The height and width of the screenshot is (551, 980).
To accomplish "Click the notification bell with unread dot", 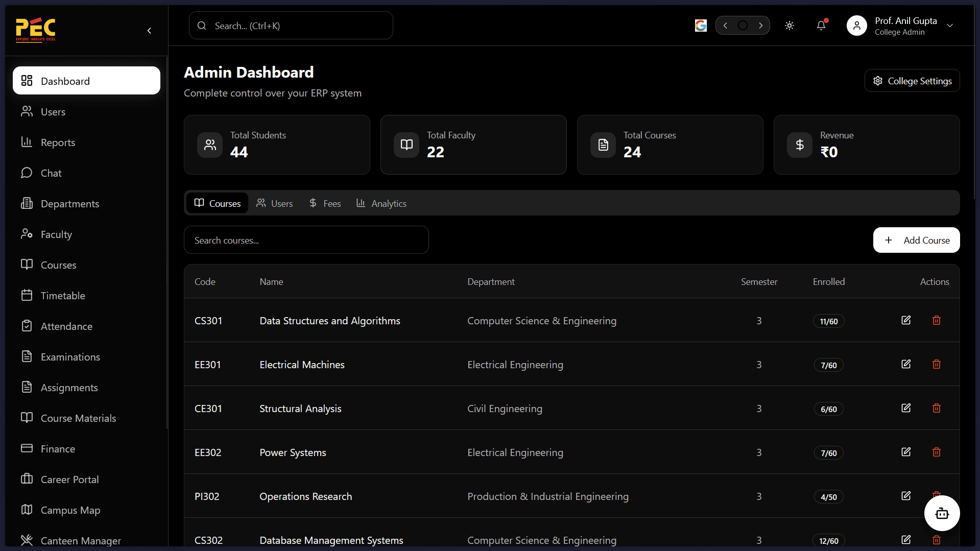I will point(821,25).
